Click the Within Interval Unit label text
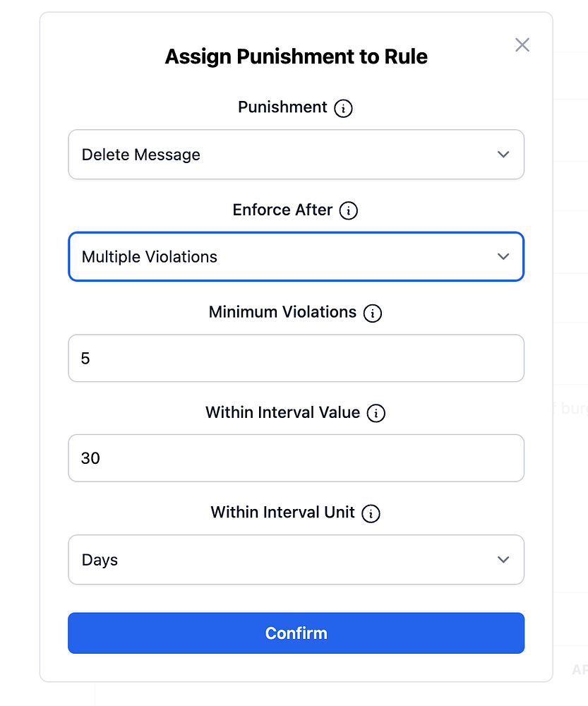The image size is (588, 706). click(x=282, y=513)
